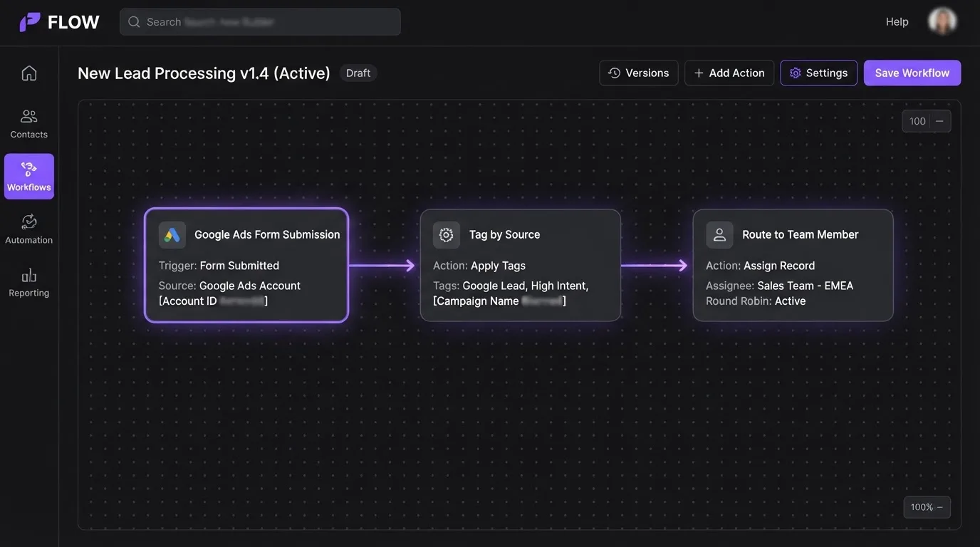Open Reporting in the sidebar
The width and height of the screenshot is (980, 547).
(x=29, y=282)
